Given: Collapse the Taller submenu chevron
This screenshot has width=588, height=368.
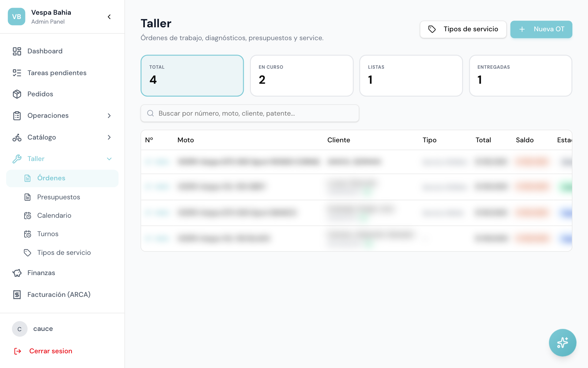Looking at the screenshot, I should pos(109,159).
